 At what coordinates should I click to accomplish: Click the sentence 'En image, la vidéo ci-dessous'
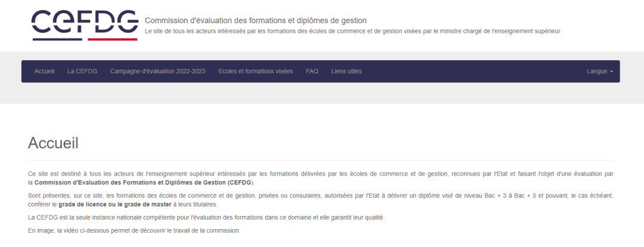point(134,230)
